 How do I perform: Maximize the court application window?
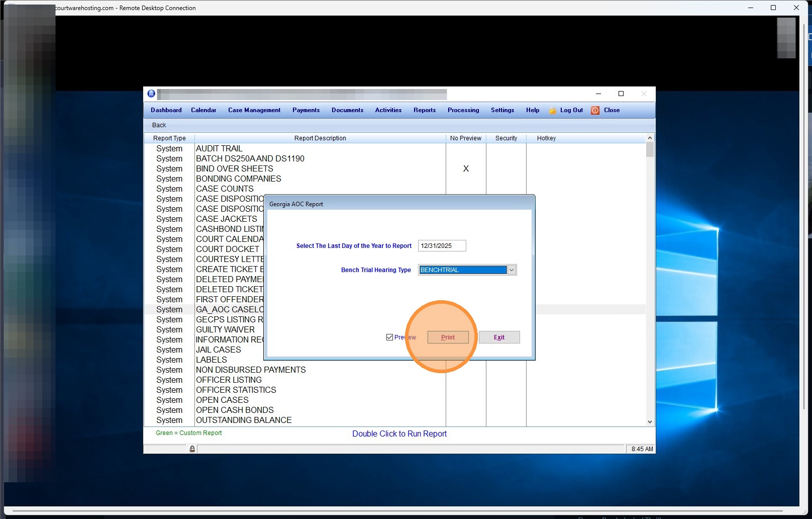point(621,94)
